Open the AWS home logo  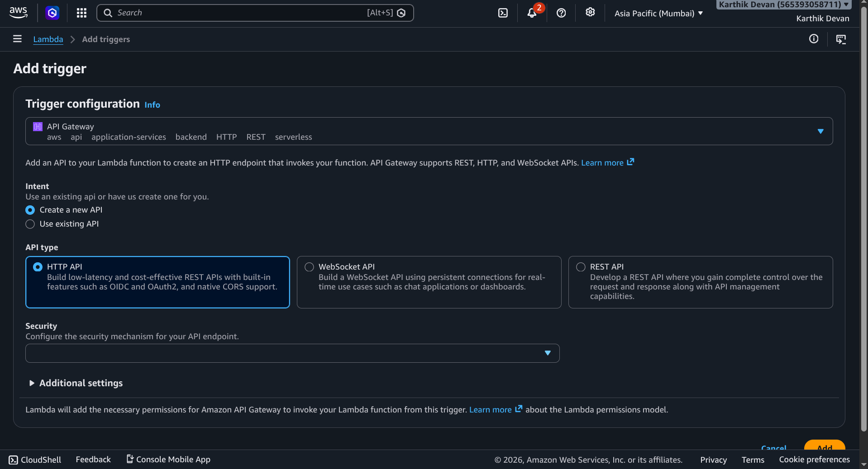click(18, 13)
